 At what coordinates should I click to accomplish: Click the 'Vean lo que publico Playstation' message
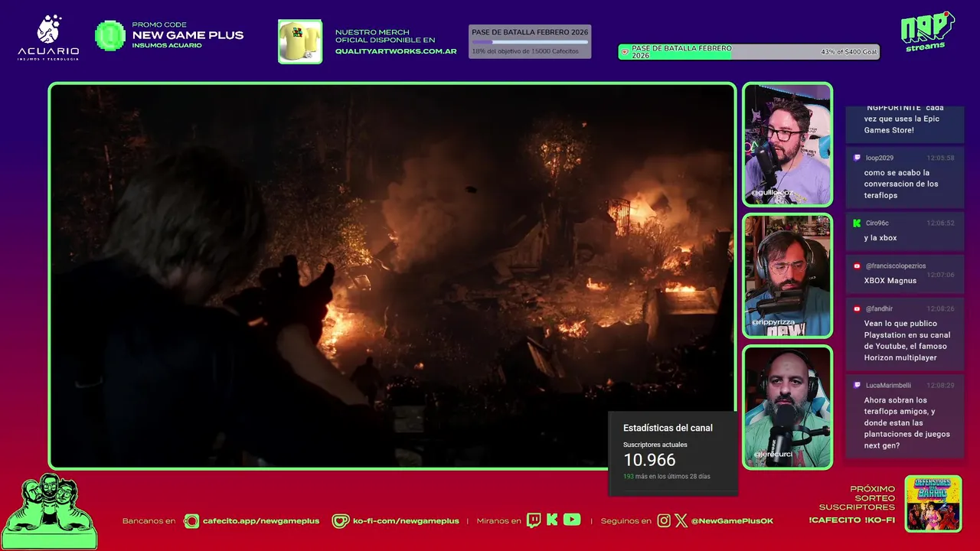pos(907,341)
